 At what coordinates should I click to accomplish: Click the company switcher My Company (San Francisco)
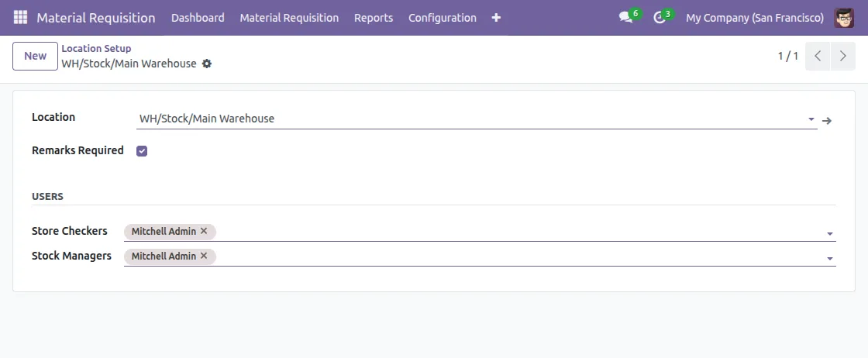coord(755,17)
